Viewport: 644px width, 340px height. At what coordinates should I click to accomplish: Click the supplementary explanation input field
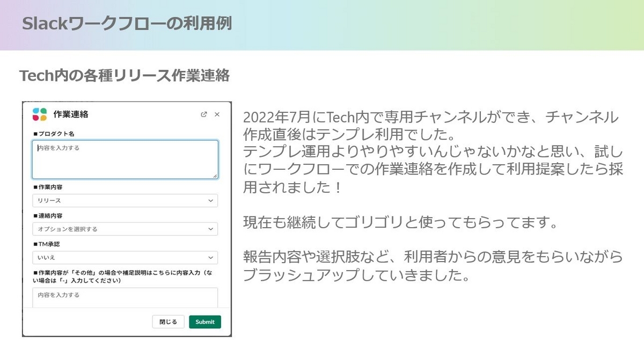pos(125,298)
